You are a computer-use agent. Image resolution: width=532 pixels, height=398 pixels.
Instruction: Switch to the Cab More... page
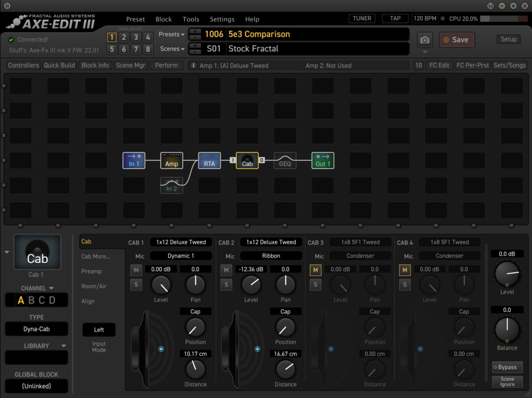click(96, 256)
